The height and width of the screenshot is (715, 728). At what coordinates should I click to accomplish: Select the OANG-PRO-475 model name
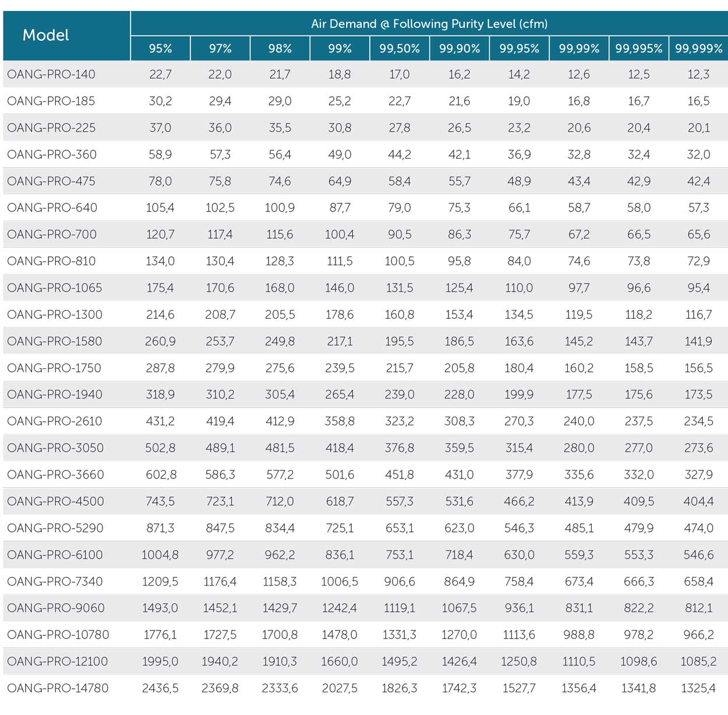[x=51, y=181]
